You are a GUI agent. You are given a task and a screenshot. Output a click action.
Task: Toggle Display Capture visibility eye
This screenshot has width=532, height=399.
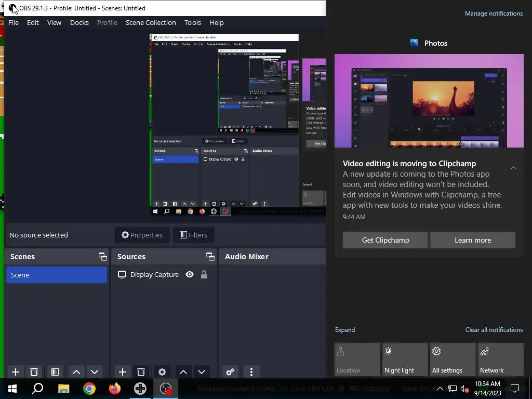point(190,274)
